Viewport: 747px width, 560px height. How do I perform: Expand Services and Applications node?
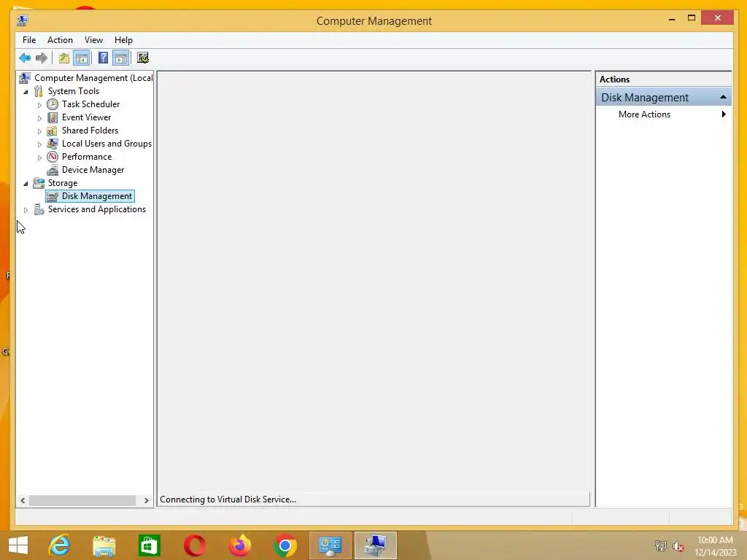point(26,209)
